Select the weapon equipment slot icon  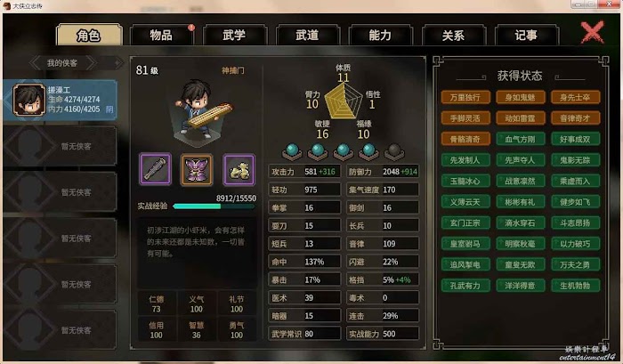point(156,169)
